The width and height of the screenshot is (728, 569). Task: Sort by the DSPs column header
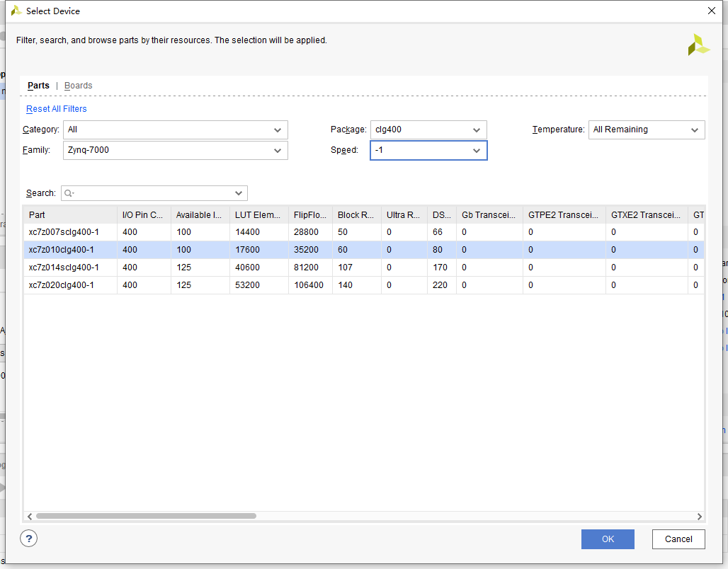click(x=441, y=215)
